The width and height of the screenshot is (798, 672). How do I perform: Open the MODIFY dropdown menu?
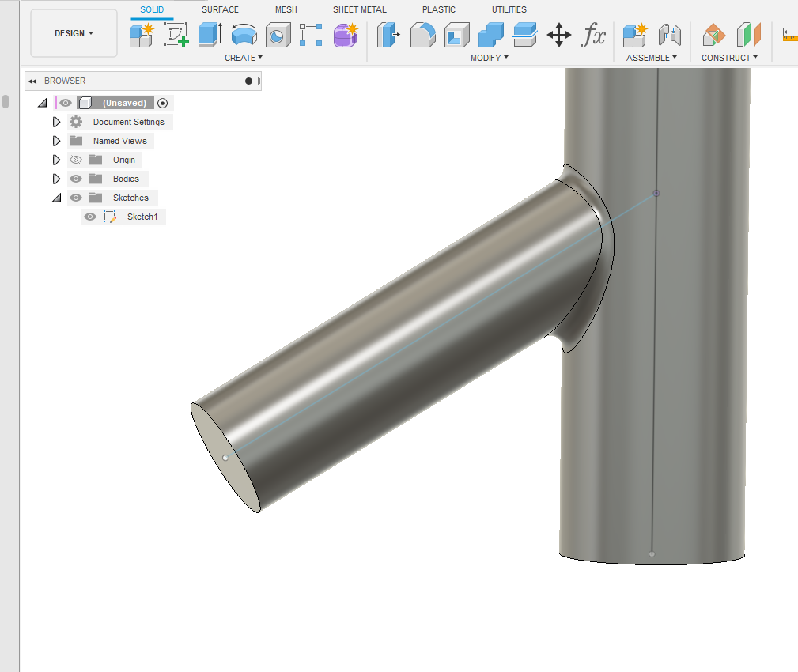pyautogui.click(x=489, y=57)
